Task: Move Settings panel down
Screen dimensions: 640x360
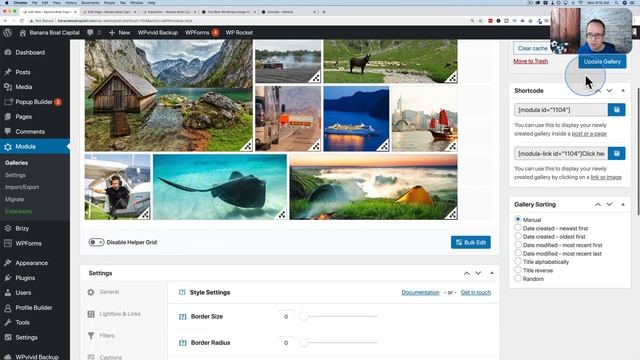Action: [478, 273]
